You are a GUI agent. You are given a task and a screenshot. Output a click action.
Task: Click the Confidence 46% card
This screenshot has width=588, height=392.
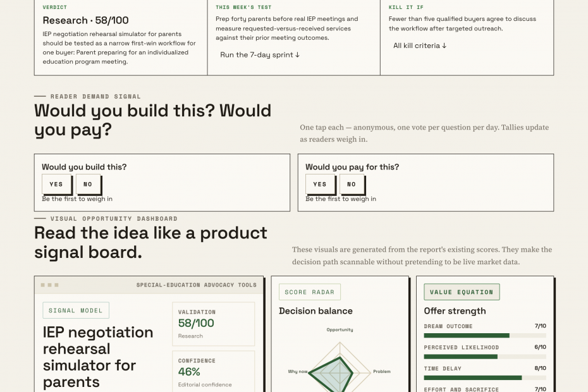coord(213,371)
